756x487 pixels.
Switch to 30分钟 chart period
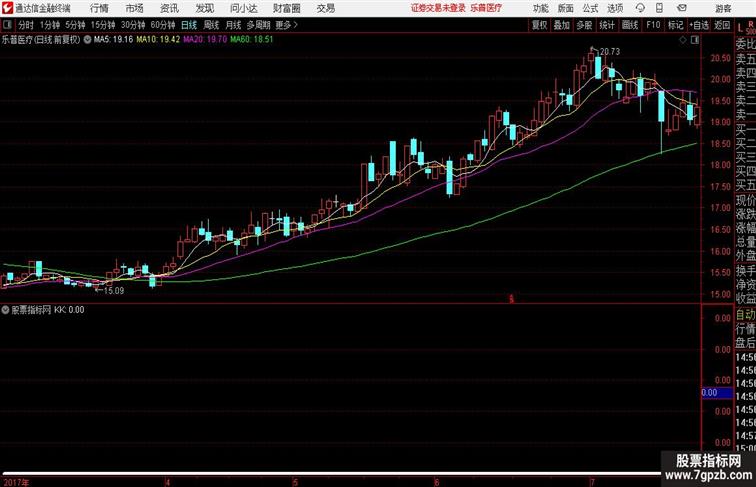pyautogui.click(x=133, y=25)
